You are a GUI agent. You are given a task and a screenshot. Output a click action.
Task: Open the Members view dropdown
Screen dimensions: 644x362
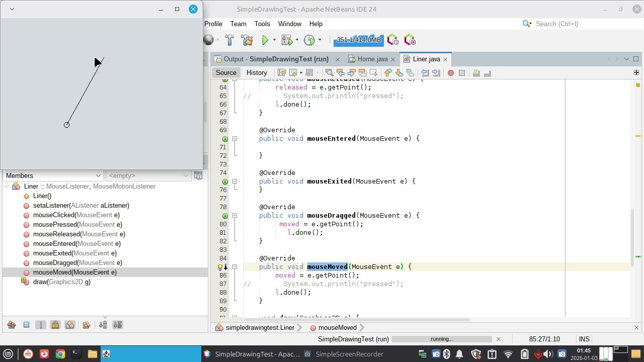(53, 175)
